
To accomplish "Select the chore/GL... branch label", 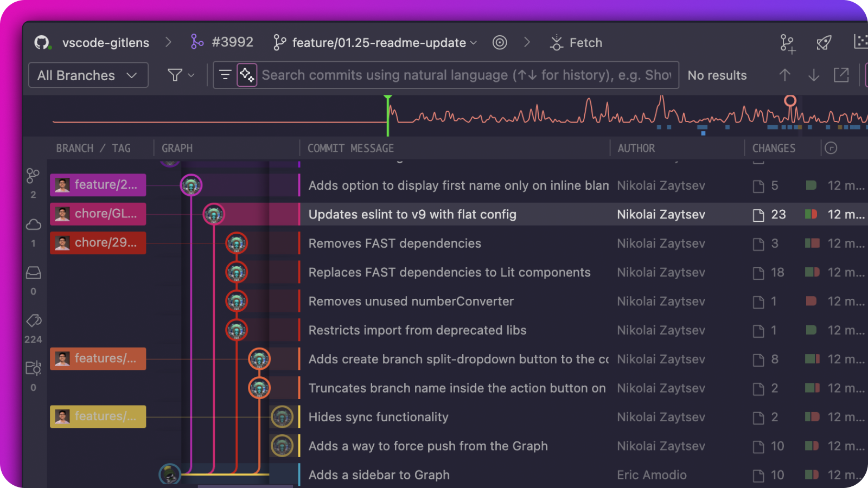I will (x=98, y=214).
